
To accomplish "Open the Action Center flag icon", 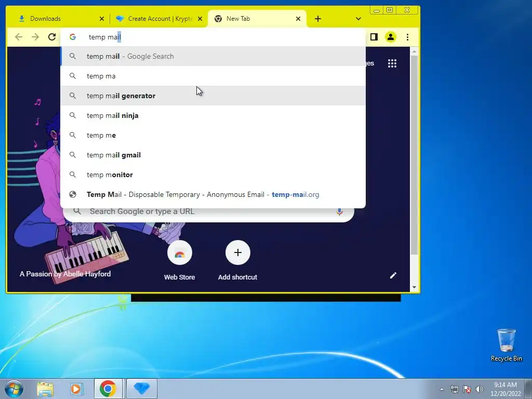I will tap(467, 389).
